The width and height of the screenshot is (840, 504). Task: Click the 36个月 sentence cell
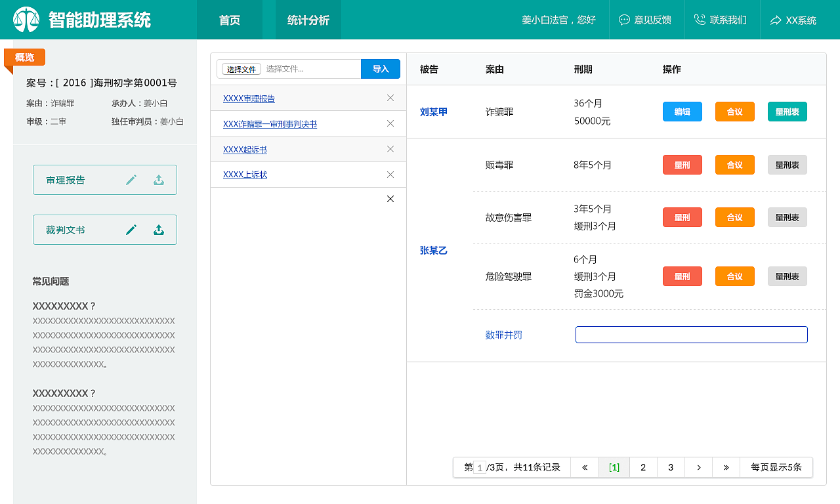[588, 103]
